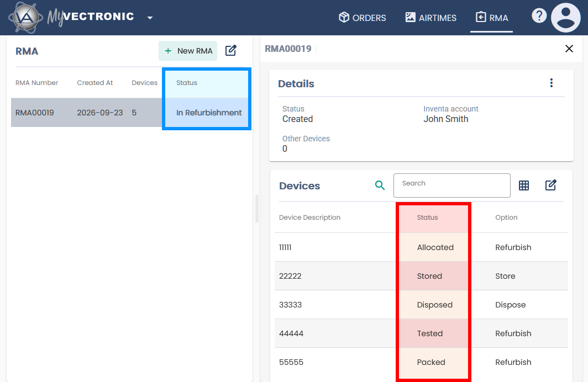Click the MyVectronic logo

(71, 17)
